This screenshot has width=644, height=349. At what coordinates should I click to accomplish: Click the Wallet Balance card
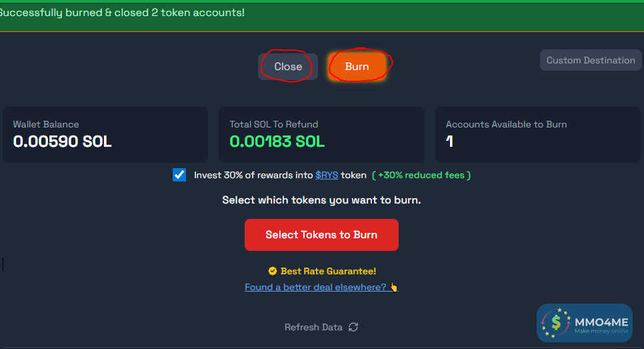[105, 135]
